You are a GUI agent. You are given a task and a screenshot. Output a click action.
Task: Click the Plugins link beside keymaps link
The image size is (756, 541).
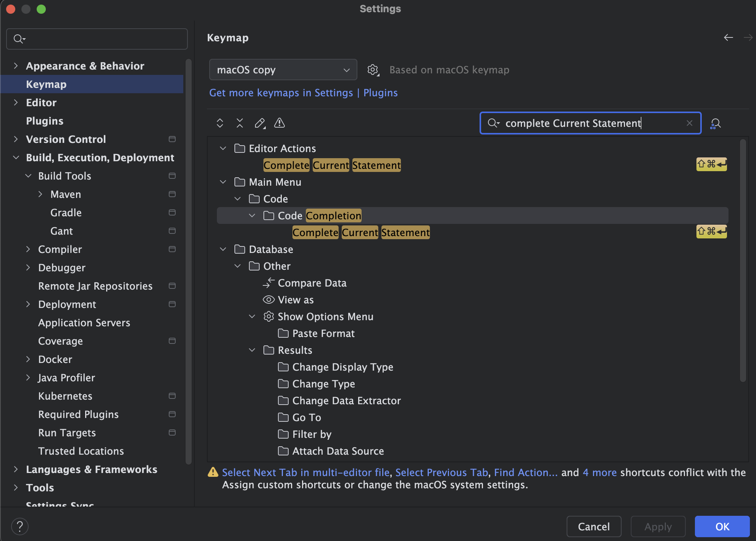[x=380, y=93]
